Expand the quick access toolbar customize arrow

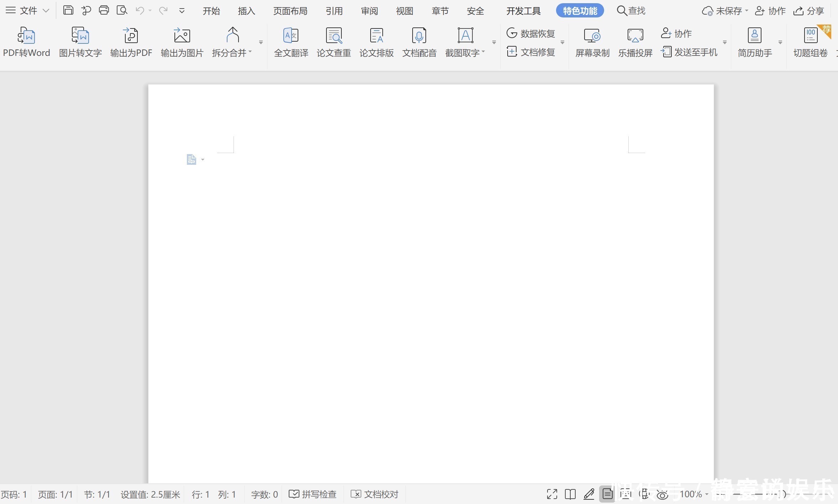pyautogui.click(x=182, y=11)
